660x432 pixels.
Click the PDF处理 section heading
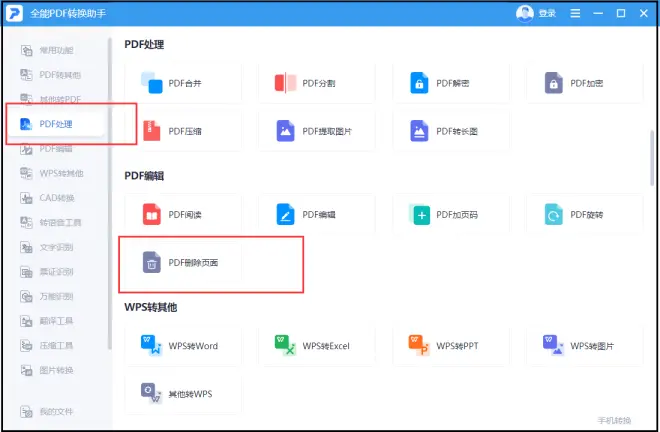coord(144,45)
